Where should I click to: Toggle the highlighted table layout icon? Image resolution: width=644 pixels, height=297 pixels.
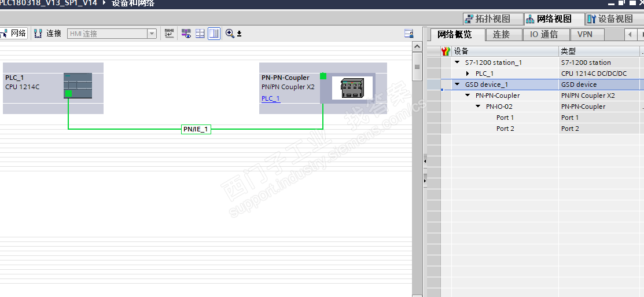pyautogui.click(x=214, y=33)
